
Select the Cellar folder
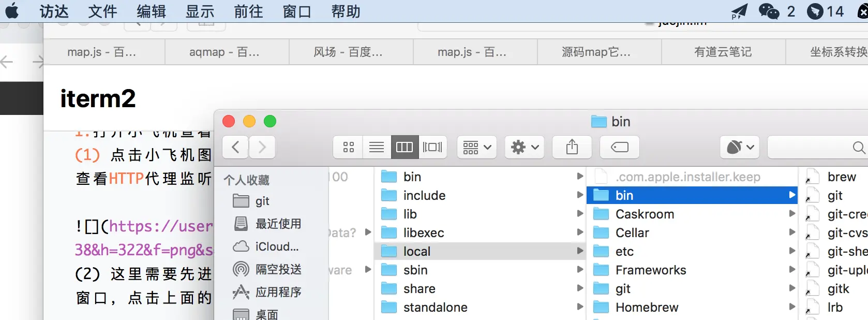coord(692,232)
